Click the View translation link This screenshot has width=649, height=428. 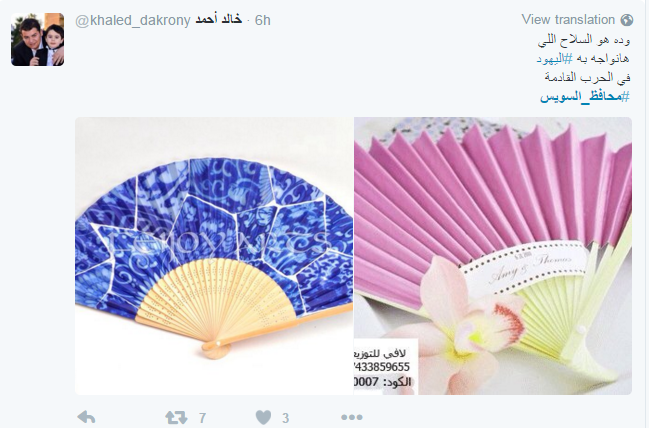[x=568, y=19]
